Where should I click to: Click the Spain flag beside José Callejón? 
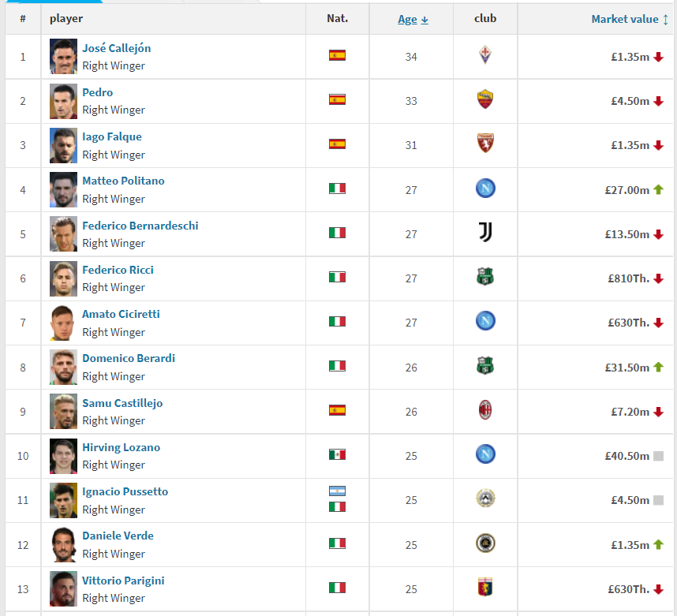click(337, 56)
